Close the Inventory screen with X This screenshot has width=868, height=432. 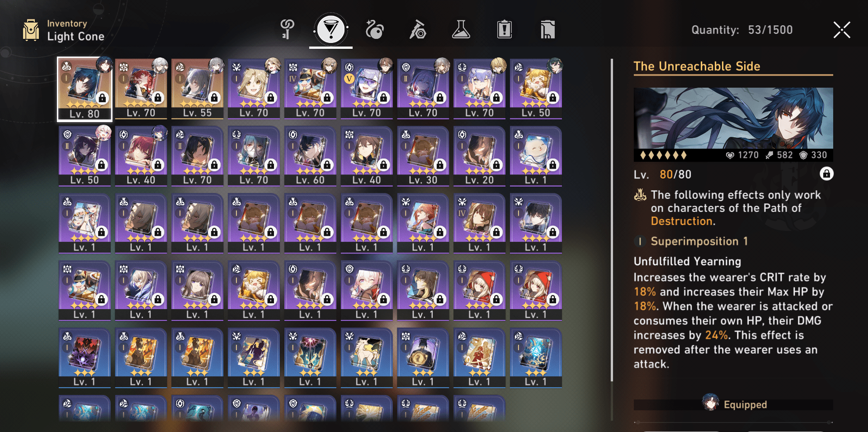click(x=842, y=30)
